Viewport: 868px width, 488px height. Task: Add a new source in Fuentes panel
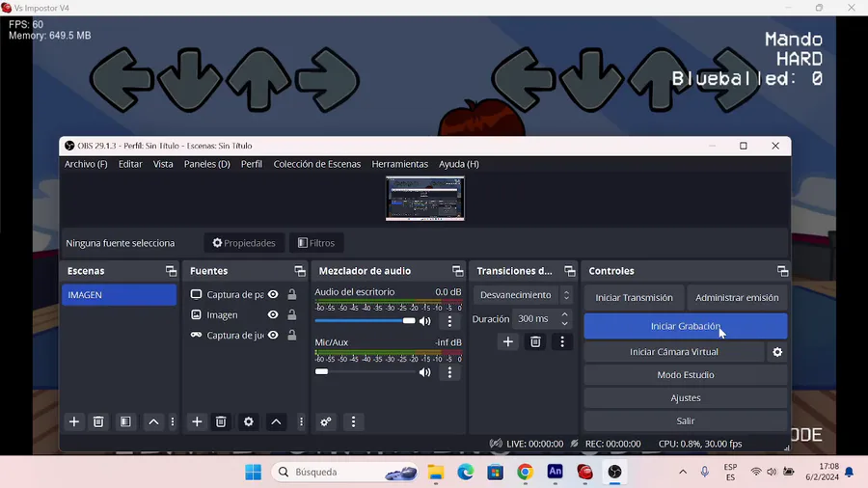pyautogui.click(x=197, y=421)
